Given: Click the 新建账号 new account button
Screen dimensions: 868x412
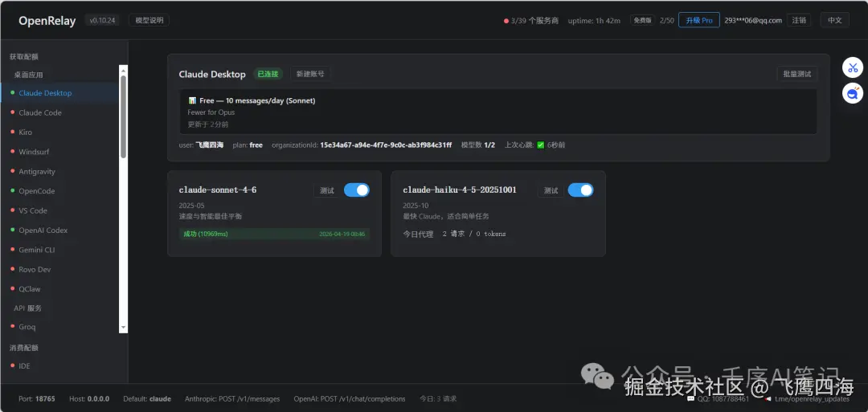Looking at the screenshot, I should point(310,74).
